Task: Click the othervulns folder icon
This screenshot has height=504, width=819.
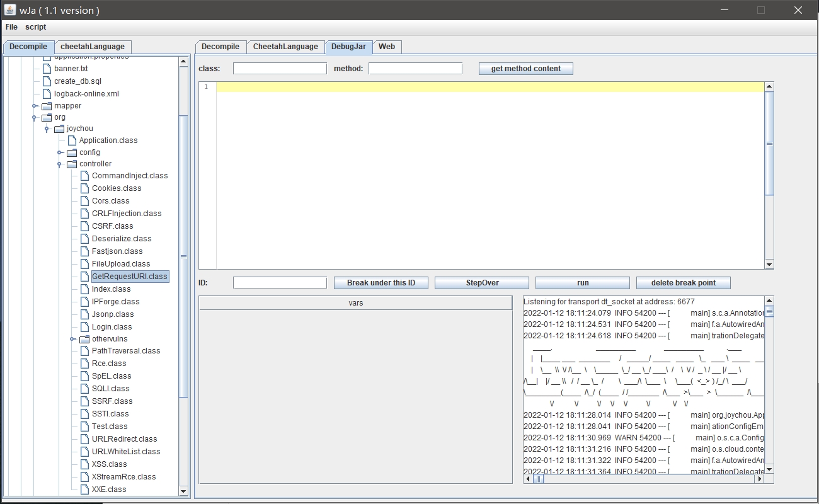Action: 84,339
